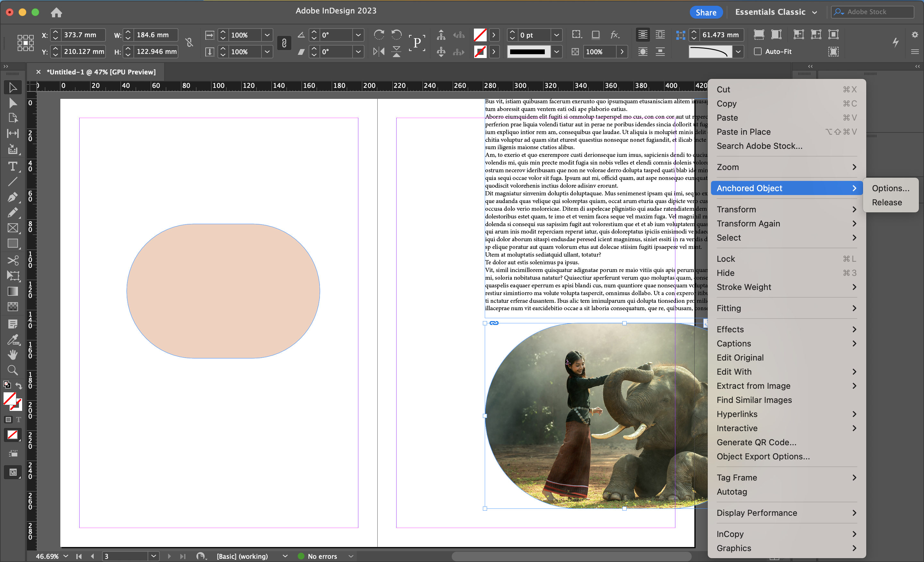Select the Hand tool
This screenshot has width=924, height=562.
[x=13, y=355]
